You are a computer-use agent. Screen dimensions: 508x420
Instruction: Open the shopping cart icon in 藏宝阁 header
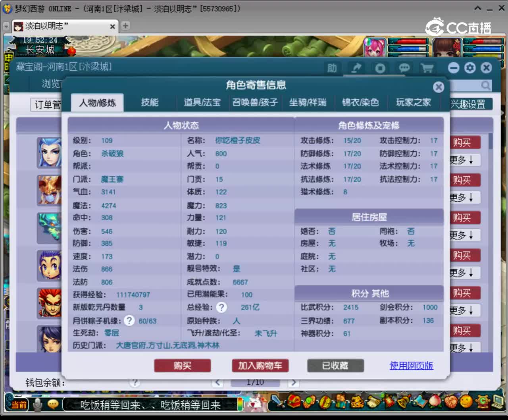(x=427, y=68)
